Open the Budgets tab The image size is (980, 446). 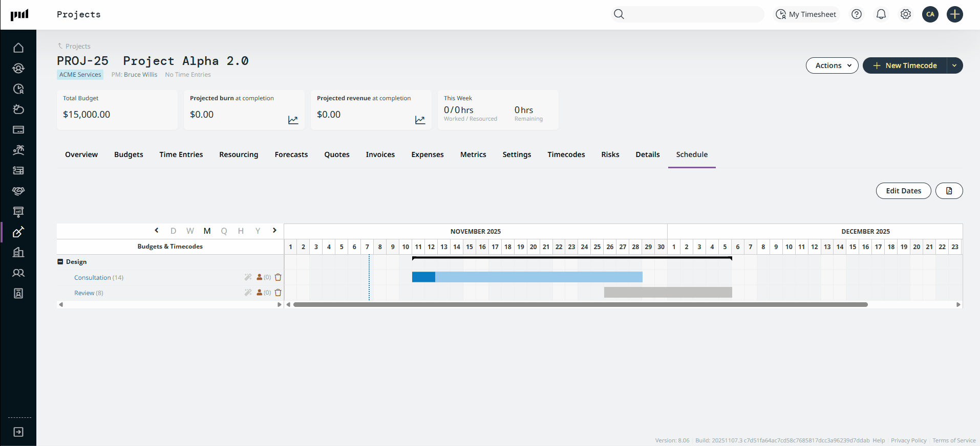point(129,154)
